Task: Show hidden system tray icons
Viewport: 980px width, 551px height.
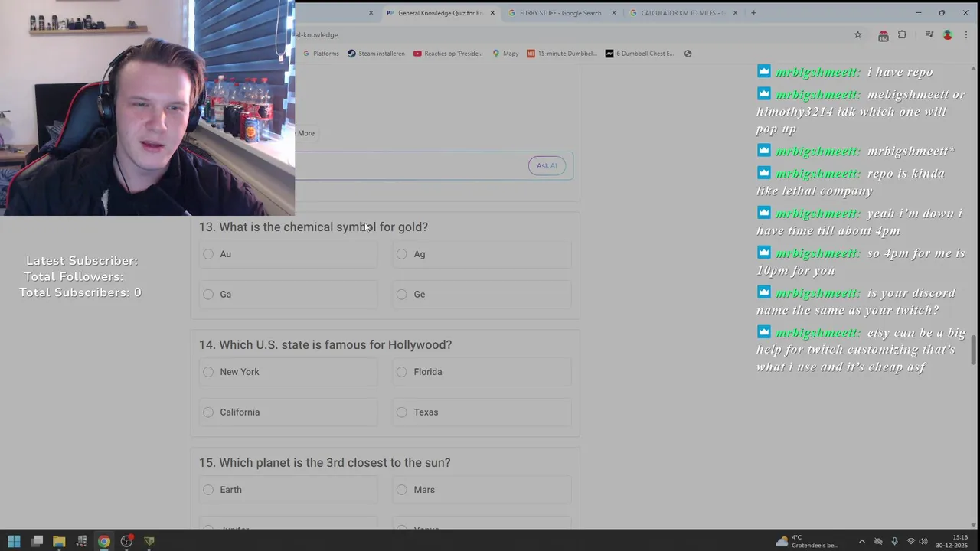Action: tap(862, 541)
